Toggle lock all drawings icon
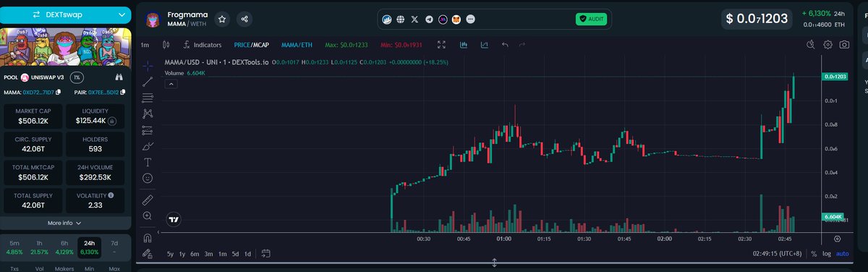868x272 pixels. 148,254
